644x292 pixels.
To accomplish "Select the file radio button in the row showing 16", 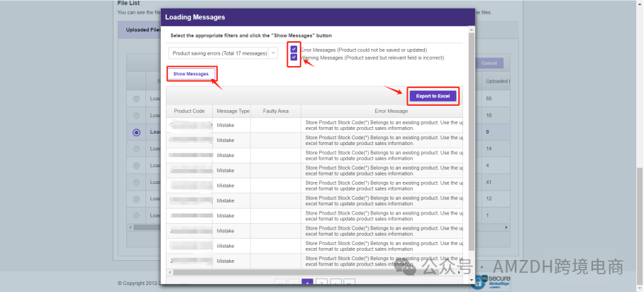I will (x=136, y=116).
